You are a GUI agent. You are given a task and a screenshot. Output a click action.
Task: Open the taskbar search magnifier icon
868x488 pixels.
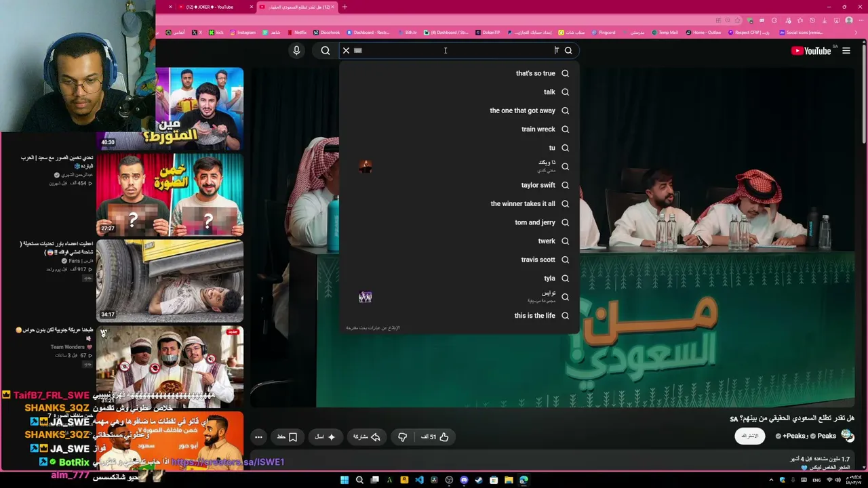[359, 480]
